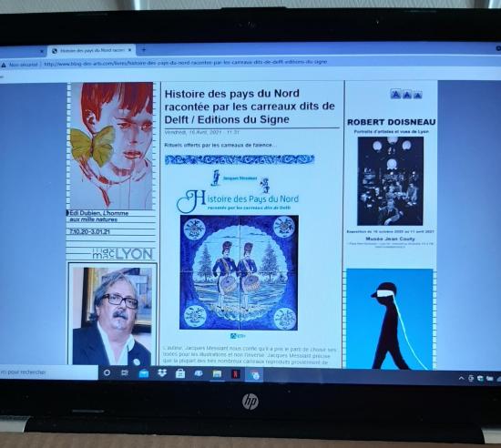Open the Edi Dubien exhibition link
The image size is (501, 448).
point(99,216)
